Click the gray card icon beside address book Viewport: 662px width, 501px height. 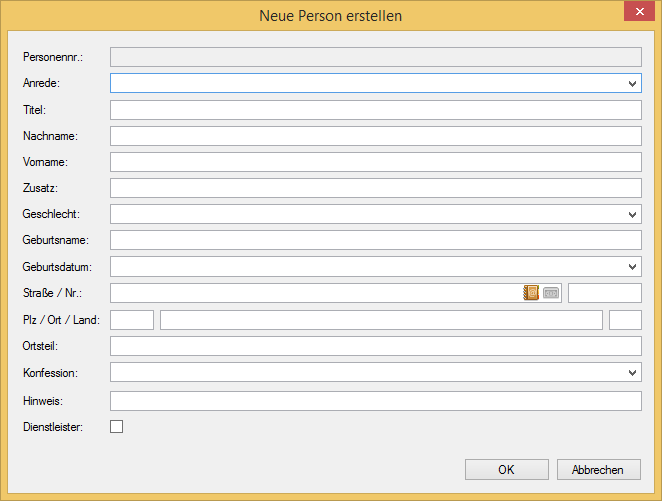pos(551,292)
